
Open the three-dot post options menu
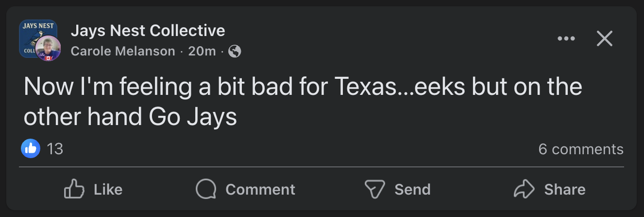(566, 38)
